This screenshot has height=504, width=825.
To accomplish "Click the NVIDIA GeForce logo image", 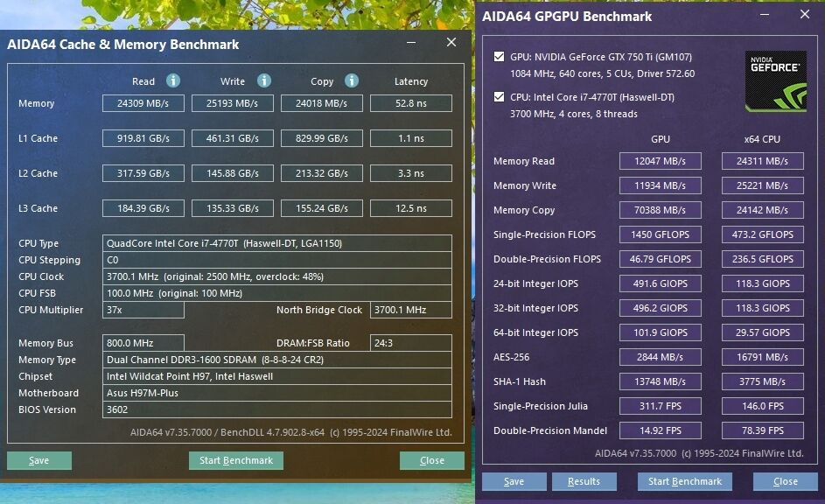I will (775, 81).
